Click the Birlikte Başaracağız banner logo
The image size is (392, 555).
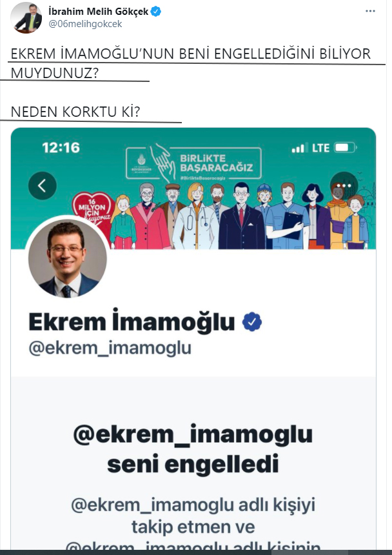[x=193, y=163]
